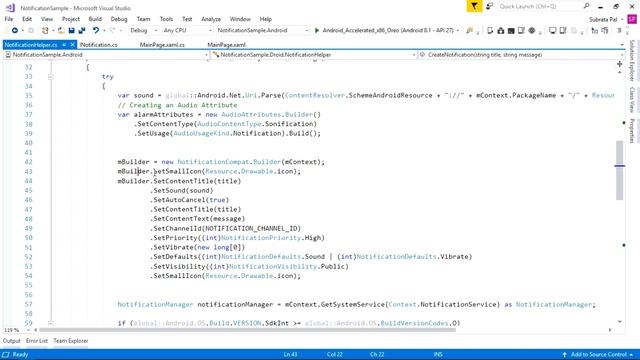The width and height of the screenshot is (640, 360).
Task: Open the Android Device Manager icon
Action: tap(490, 31)
